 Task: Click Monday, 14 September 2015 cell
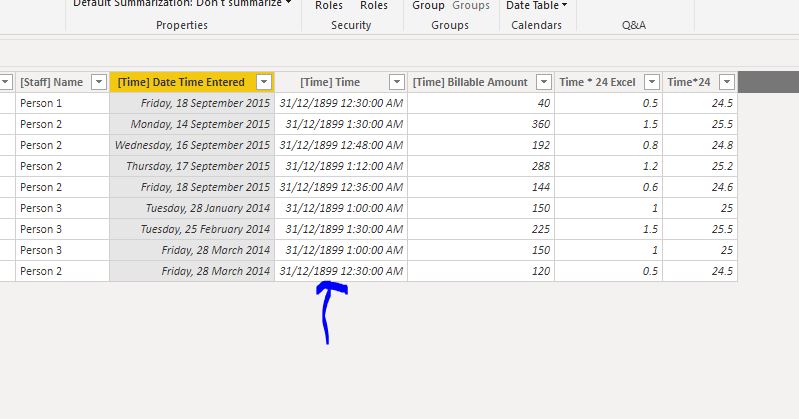(x=192, y=124)
